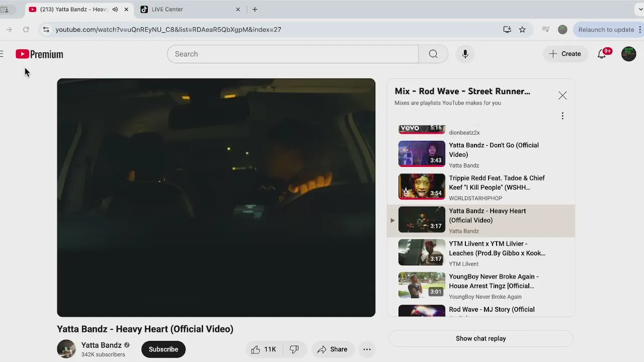This screenshot has width=644, height=362.
Task: Close the Yatta Bandz YouTube tab
Action: (126, 10)
